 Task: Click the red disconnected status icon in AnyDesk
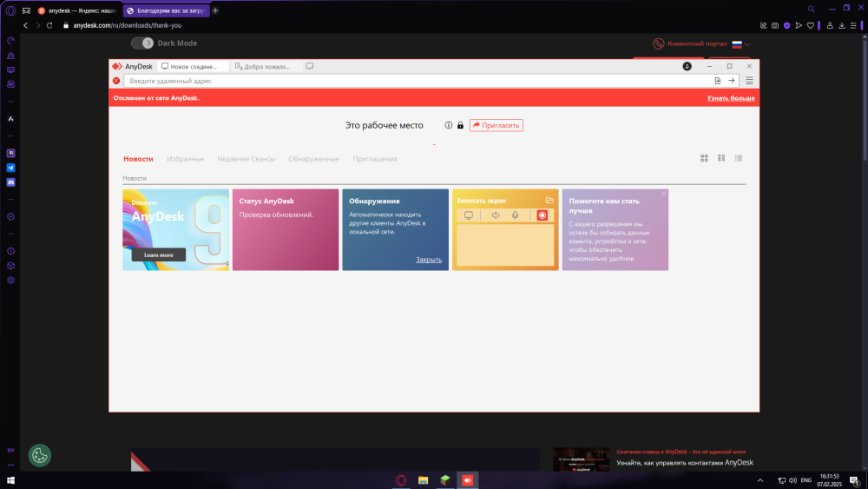pos(116,81)
